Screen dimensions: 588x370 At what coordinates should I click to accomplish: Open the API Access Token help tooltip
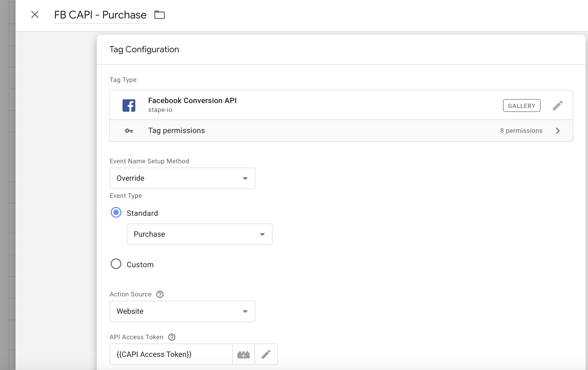pos(172,337)
